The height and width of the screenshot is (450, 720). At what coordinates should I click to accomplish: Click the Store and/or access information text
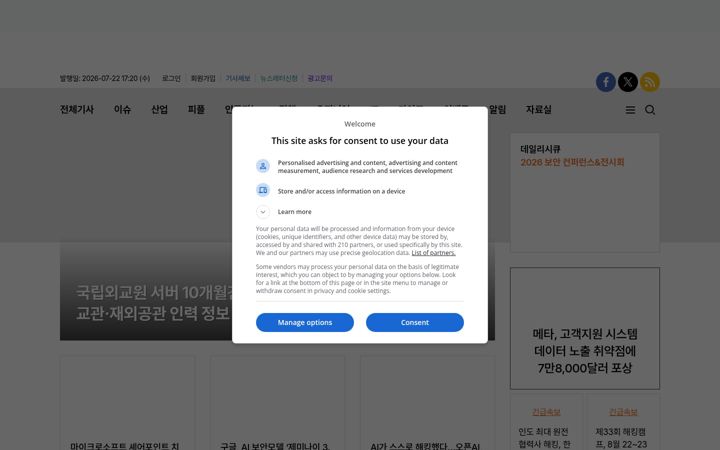click(x=341, y=191)
